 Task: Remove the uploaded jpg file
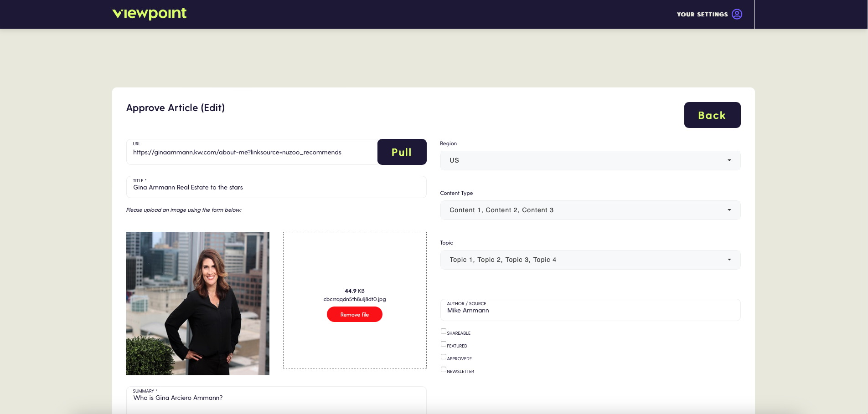(354, 314)
